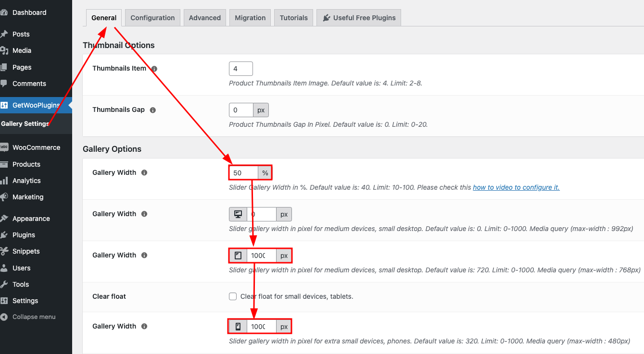644x354 pixels.
Task: Click the phone icon on Gallery Width
Action: 238,327
